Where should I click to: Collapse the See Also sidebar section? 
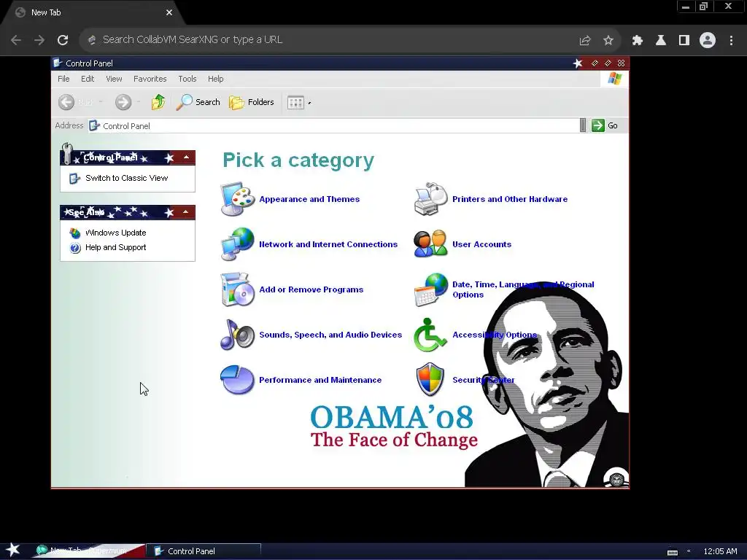point(186,212)
